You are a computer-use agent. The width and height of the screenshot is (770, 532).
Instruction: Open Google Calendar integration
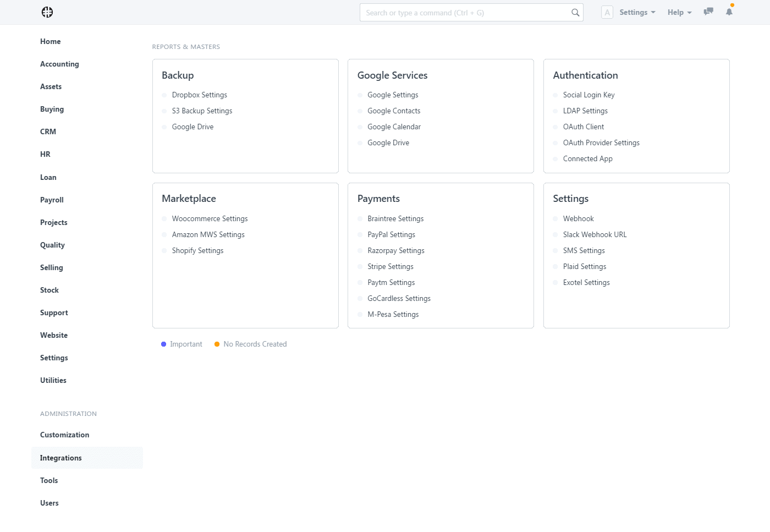pos(394,127)
